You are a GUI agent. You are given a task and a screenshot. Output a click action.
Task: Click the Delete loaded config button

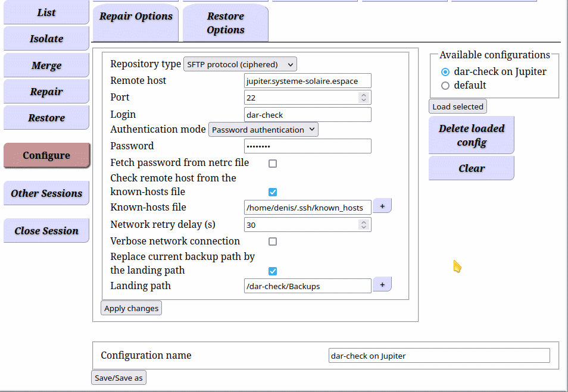[x=472, y=135]
